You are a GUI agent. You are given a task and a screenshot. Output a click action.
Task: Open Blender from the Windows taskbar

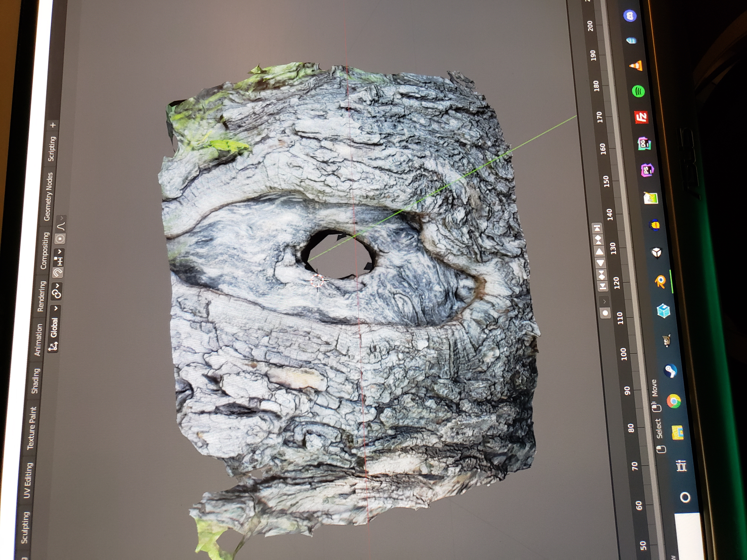point(660,281)
